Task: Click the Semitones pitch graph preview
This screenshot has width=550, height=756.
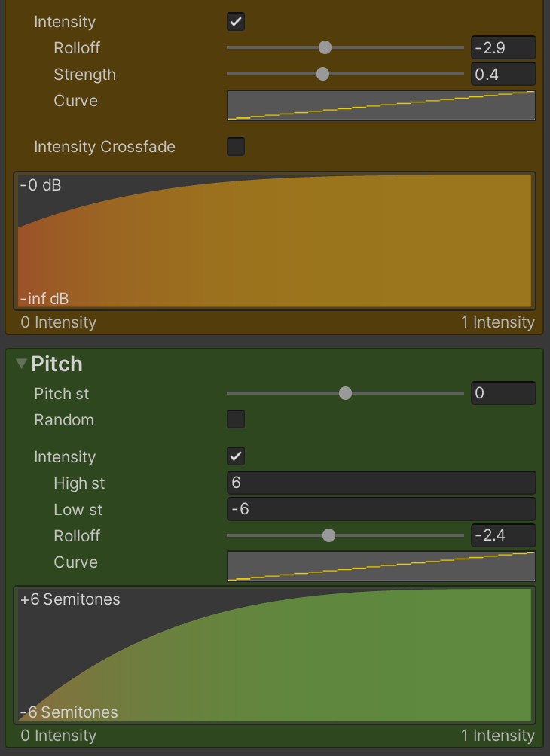Action: (274, 655)
